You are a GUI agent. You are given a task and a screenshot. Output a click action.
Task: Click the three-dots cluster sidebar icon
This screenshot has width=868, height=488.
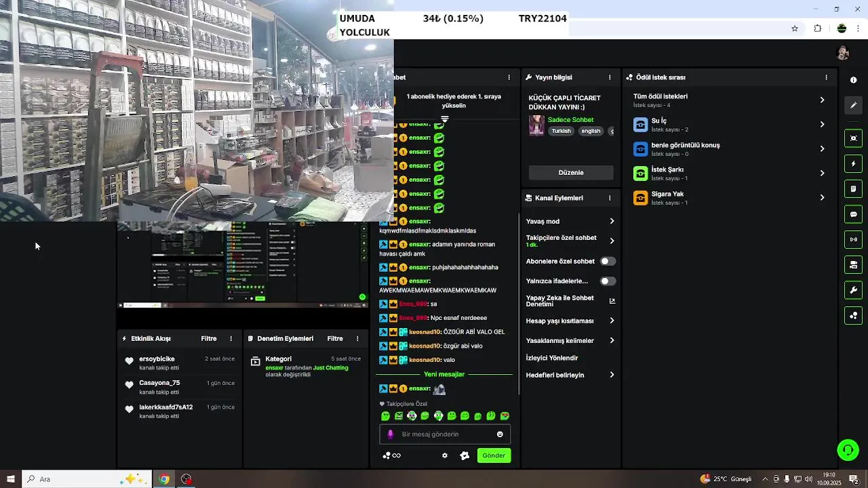pos(853,315)
